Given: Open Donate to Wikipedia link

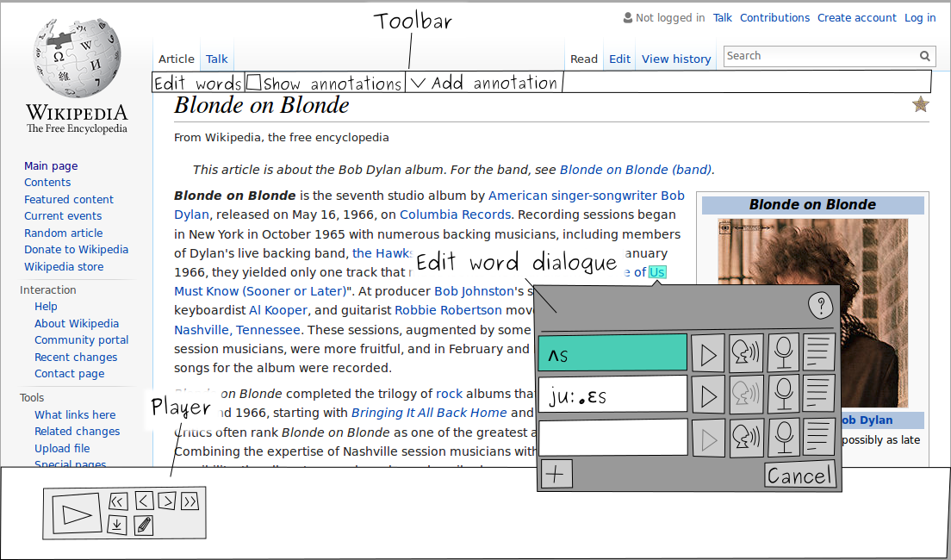Looking at the screenshot, I should [x=77, y=249].
